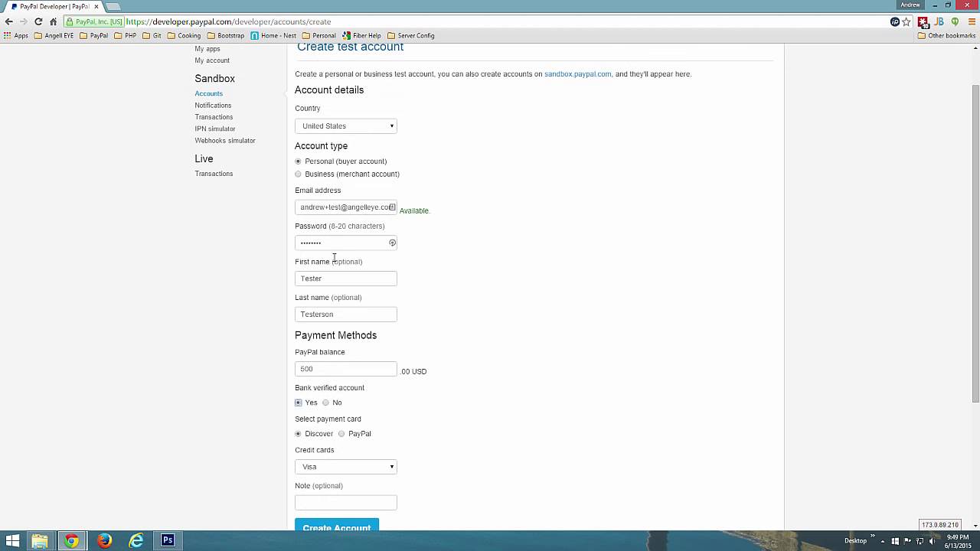Switch to Chrome in the taskbar
Viewport: 980px width, 551px height.
coord(71,541)
